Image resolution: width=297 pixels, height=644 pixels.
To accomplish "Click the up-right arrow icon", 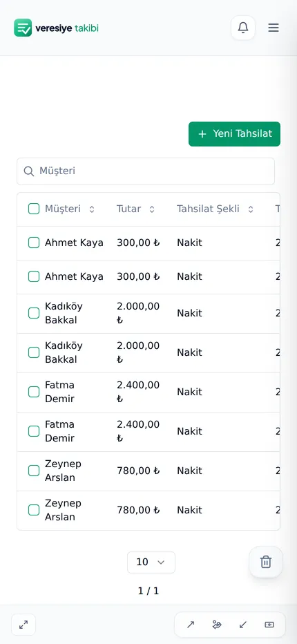I will (191, 625).
